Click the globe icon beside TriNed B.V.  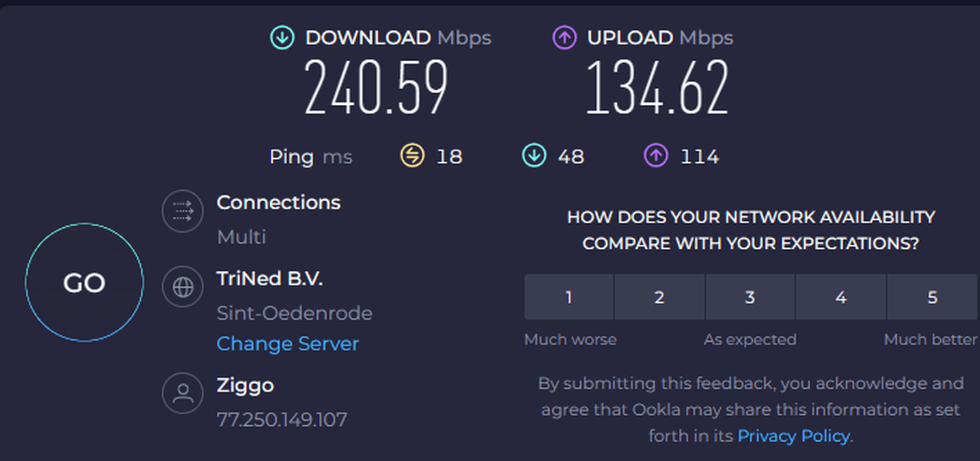183,286
